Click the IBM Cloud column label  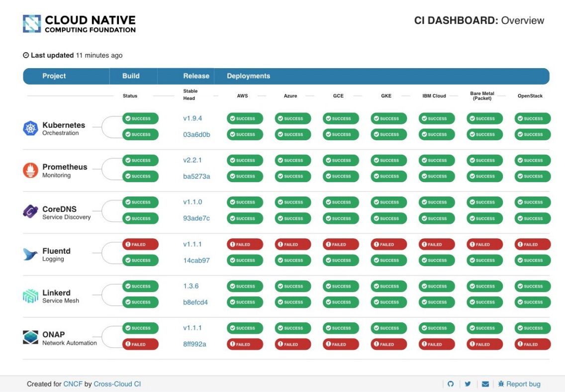click(434, 96)
